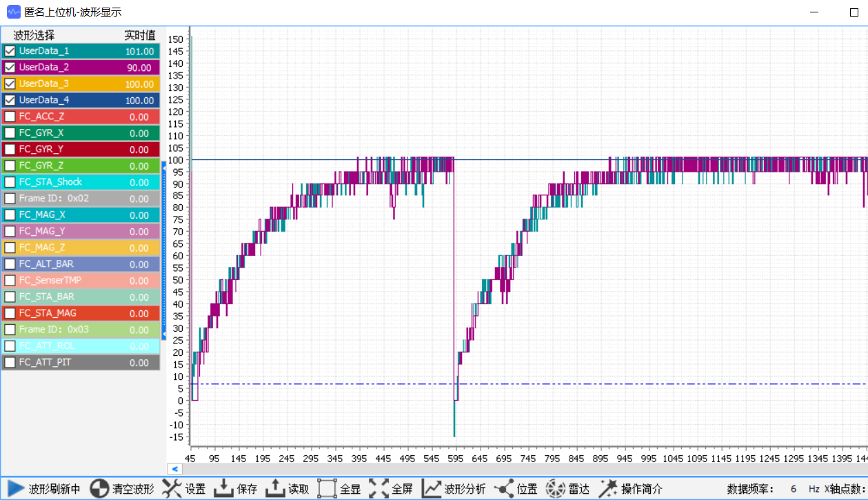Click the read (读取) upload icon
The width and height of the screenshot is (868, 500).
[275, 489]
